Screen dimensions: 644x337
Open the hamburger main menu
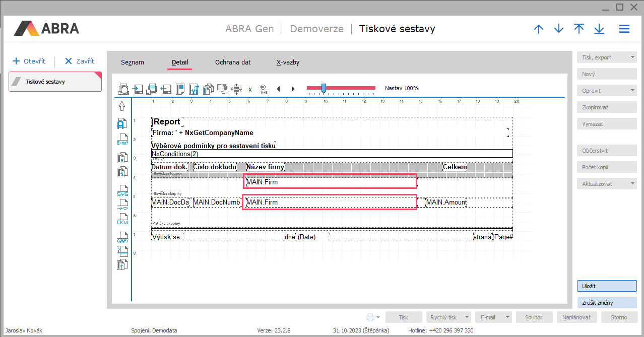(624, 29)
